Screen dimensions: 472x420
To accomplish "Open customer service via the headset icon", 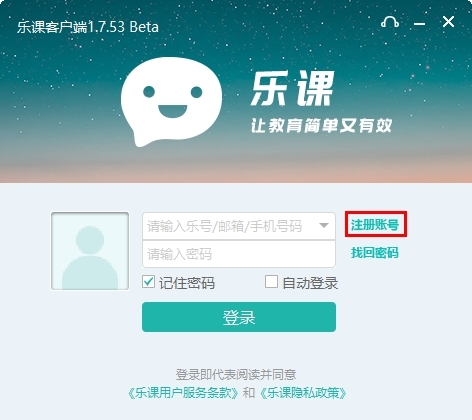I will click(x=390, y=22).
